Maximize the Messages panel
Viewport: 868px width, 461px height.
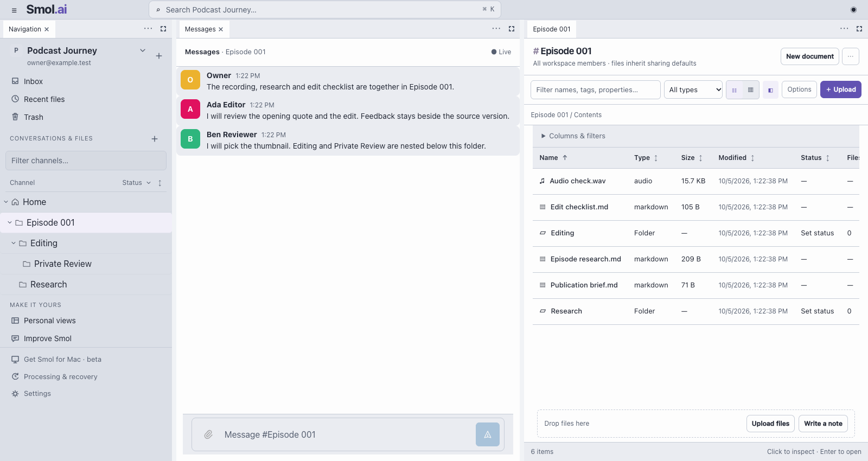[x=512, y=29]
